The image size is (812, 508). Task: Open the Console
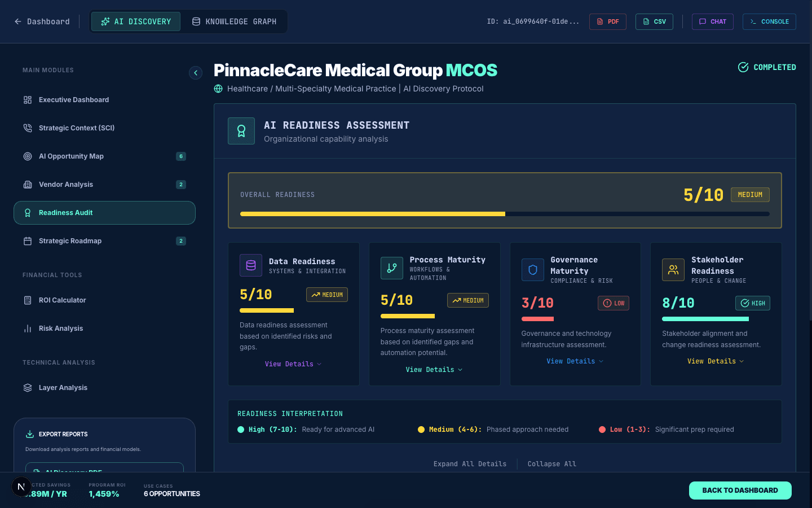[769, 21]
